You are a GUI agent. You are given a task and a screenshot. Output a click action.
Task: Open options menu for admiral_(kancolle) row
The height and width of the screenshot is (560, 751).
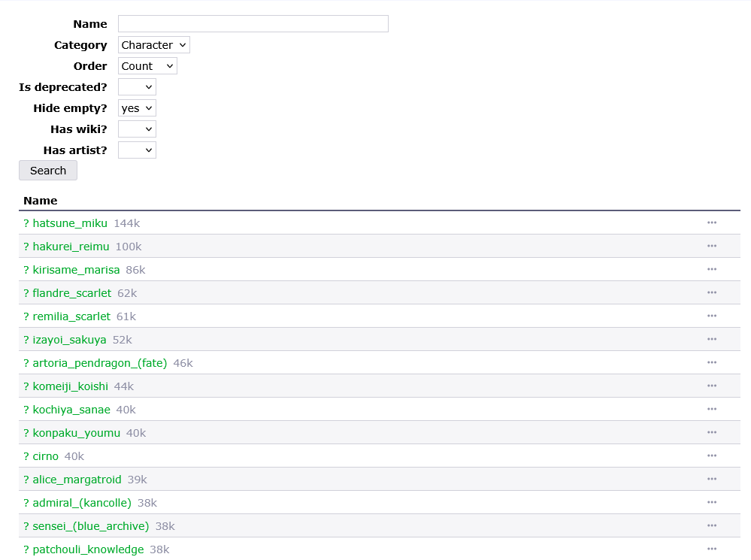712,503
